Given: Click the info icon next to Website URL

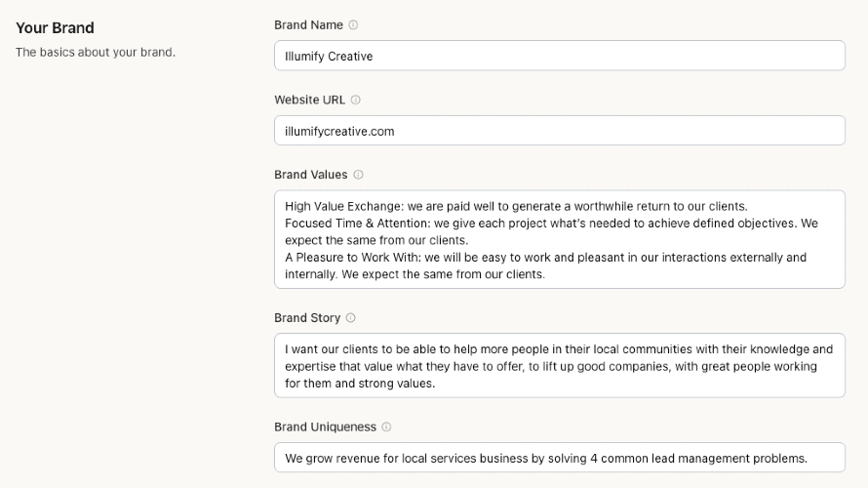Looking at the screenshot, I should (356, 100).
